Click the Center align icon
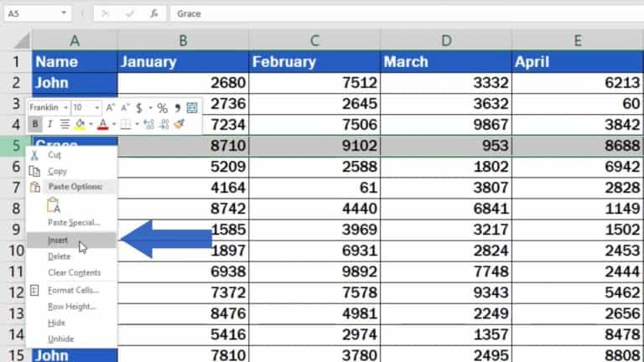This screenshot has height=362, width=644. (x=64, y=124)
